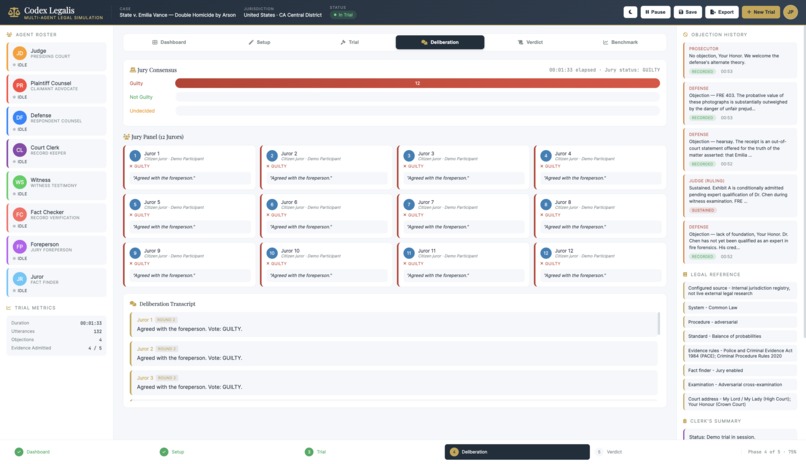Go to Setup step in bottom stepper
This screenshot has height=464, width=806.
(172, 452)
